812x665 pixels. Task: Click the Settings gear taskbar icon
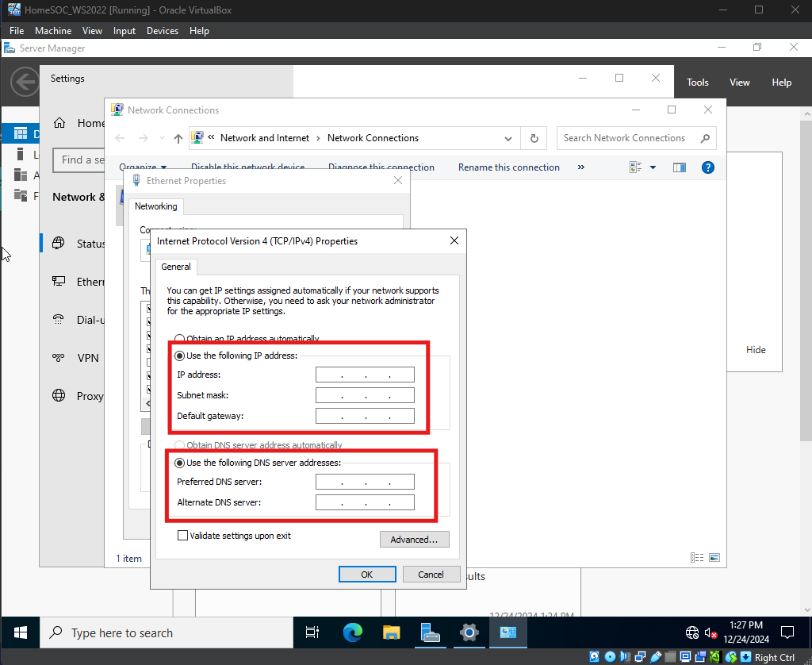click(469, 632)
